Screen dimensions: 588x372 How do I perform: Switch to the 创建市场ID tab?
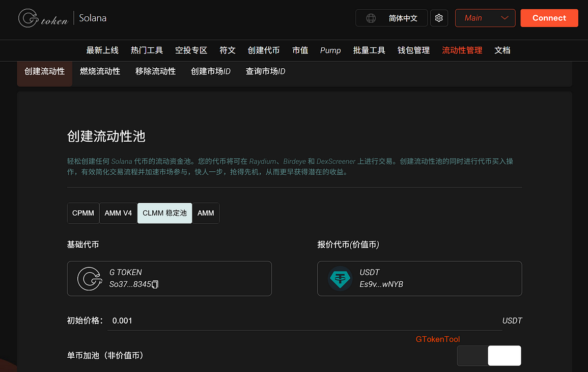(x=211, y=71)
